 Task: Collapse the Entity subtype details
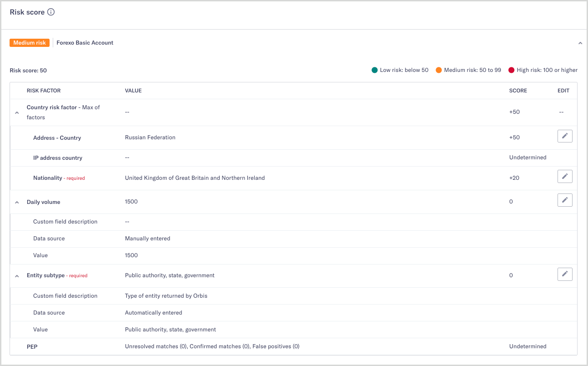[x=17, y=275]
